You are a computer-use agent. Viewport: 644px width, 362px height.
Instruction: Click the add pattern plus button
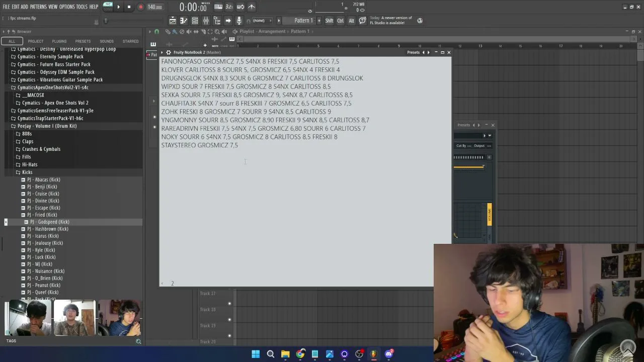click(x=319, y=21)
